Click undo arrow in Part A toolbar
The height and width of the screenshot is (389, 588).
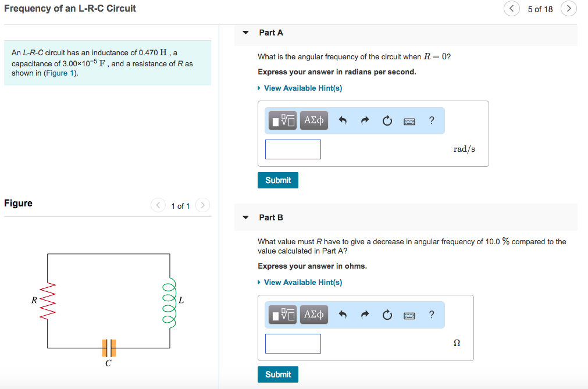(343, 121)
